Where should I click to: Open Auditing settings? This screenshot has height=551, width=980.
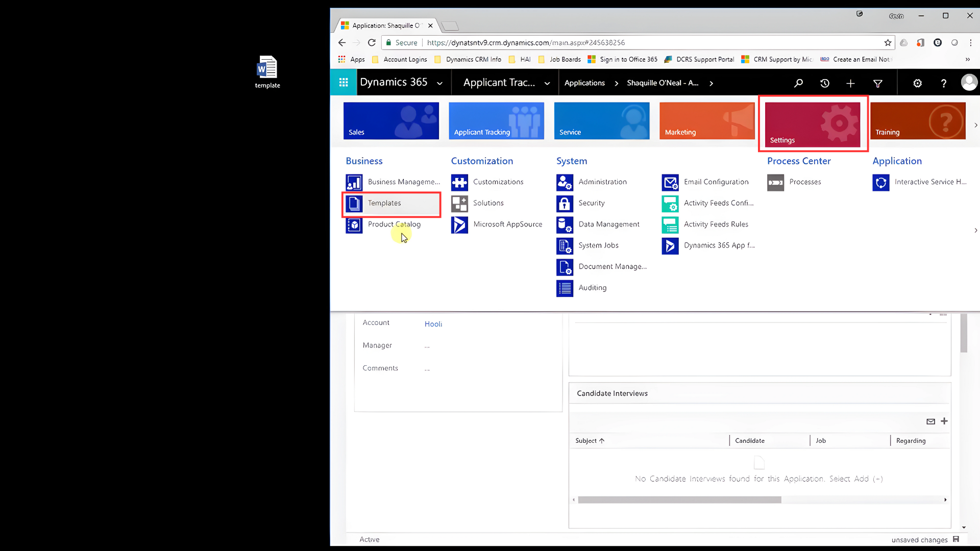[x=582, y=288]
